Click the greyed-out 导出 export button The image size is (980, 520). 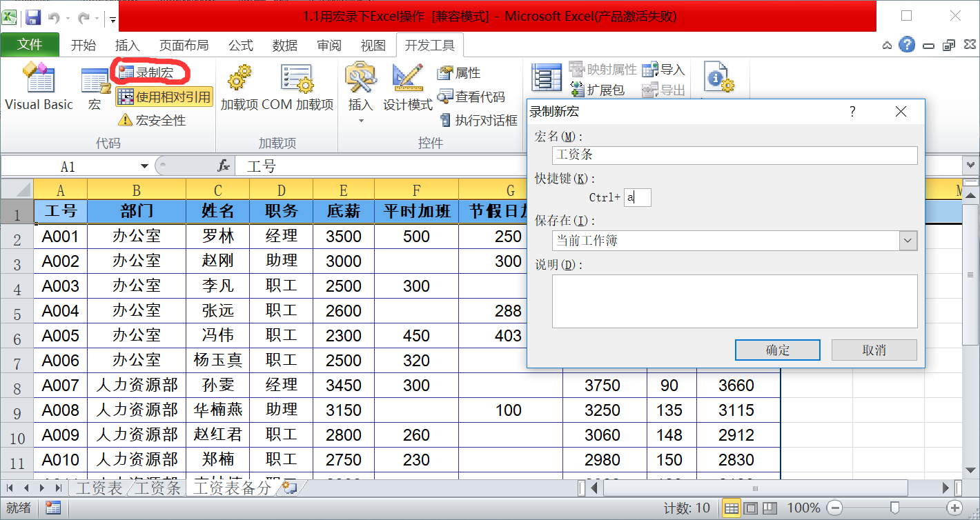point(663,90)
